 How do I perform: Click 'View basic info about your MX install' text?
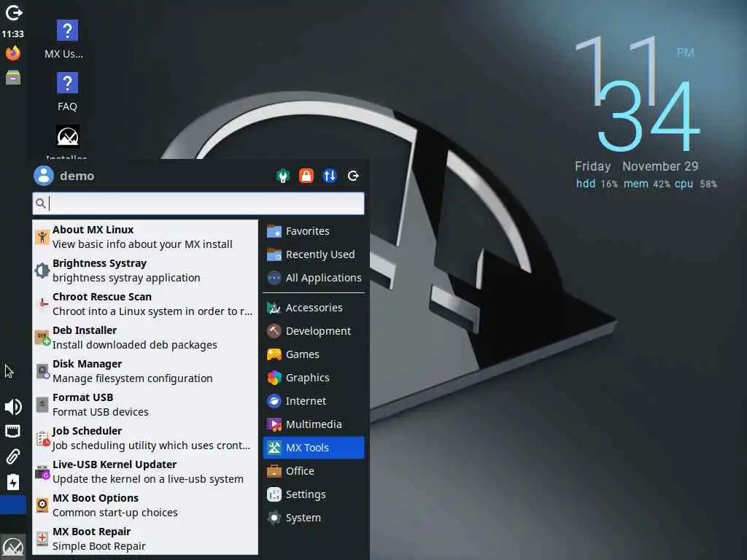pyautogui.click(x=142, y=244)
